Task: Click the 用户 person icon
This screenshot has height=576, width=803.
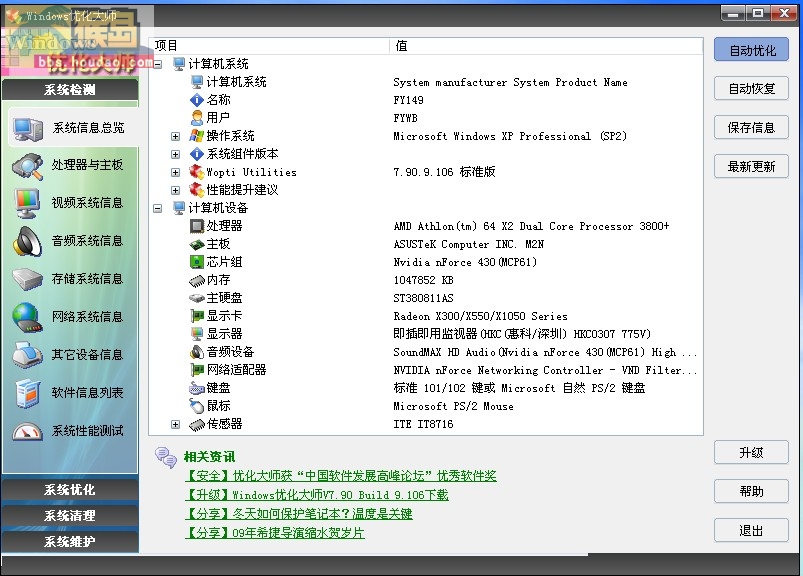Action: pyautogui.click(x=197, y=118)
